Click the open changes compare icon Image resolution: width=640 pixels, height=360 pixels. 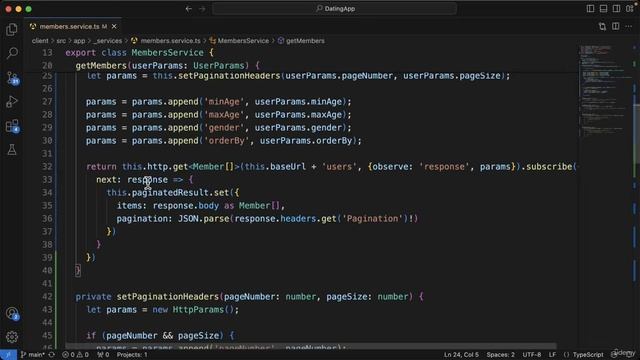pyautogui.click(x=602, y=27)
